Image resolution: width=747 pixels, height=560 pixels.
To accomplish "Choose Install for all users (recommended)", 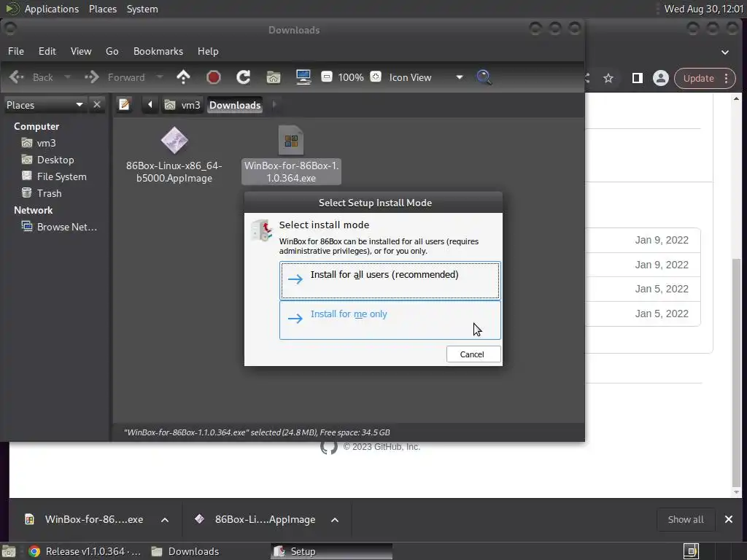I will coord(390,281).
